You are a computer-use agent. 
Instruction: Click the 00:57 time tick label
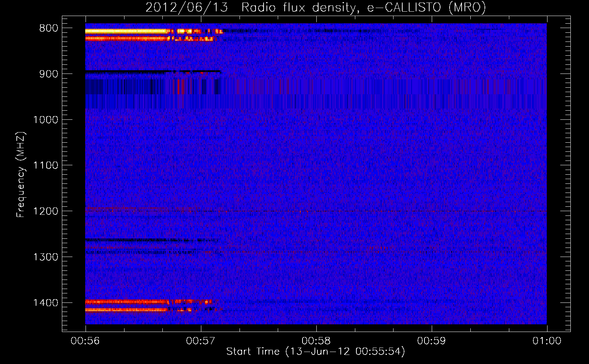pos(201,341)
